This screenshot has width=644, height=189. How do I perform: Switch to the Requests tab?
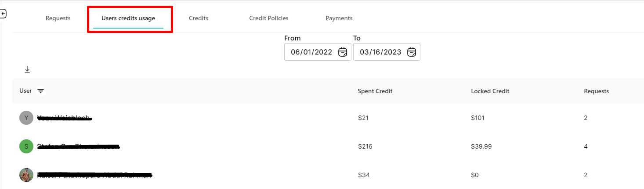(58, 18)
